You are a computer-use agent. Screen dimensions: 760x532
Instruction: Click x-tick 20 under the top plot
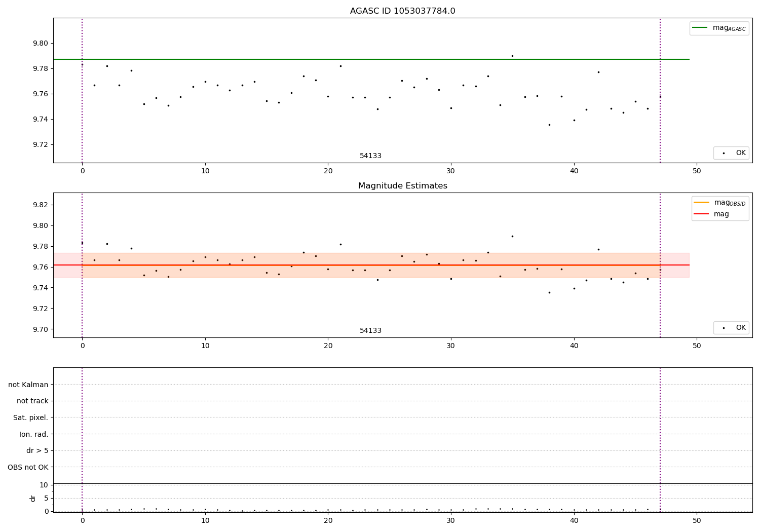(x=328, y=171)
